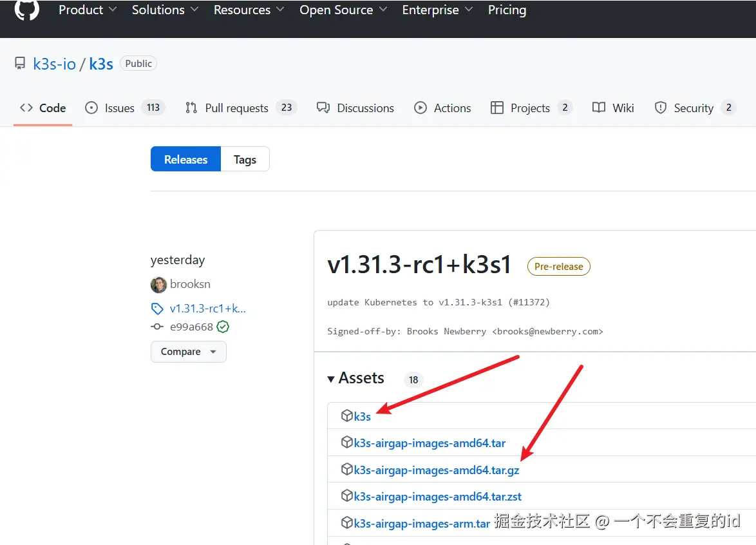Screen dimensions: 756x545
Task: Open commit e99a668
Action: pyautogui.click(x=191, y=327)
